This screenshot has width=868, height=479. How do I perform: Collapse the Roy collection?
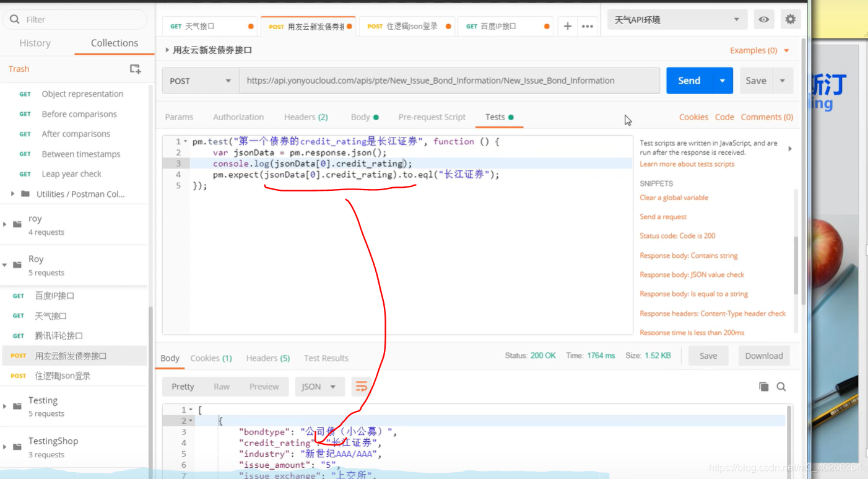tap(5, 265)
